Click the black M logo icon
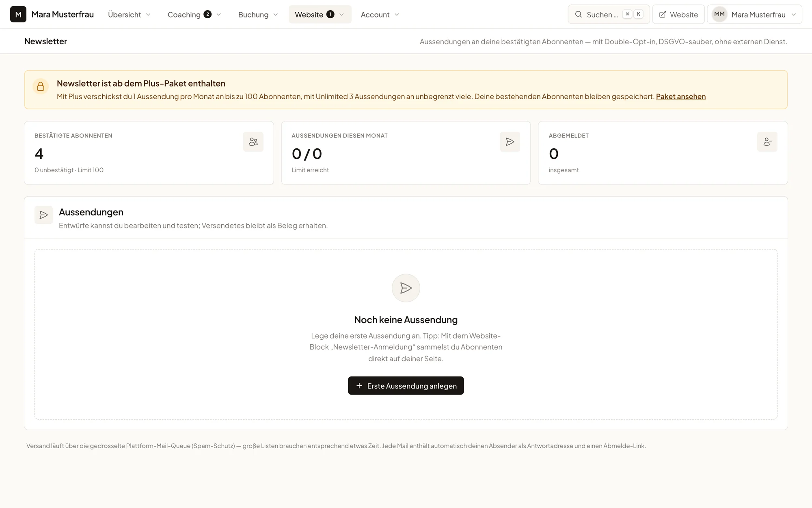The width and height of the screenshot is (812, 508). pos(18,14)
